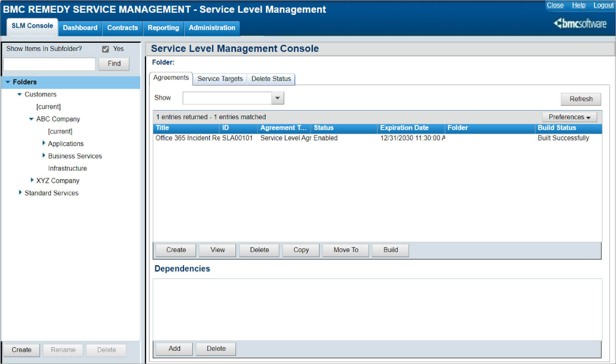Click the View button
Image resolution: width=616 pixels, height=364 pixels.
coord(218,250)
